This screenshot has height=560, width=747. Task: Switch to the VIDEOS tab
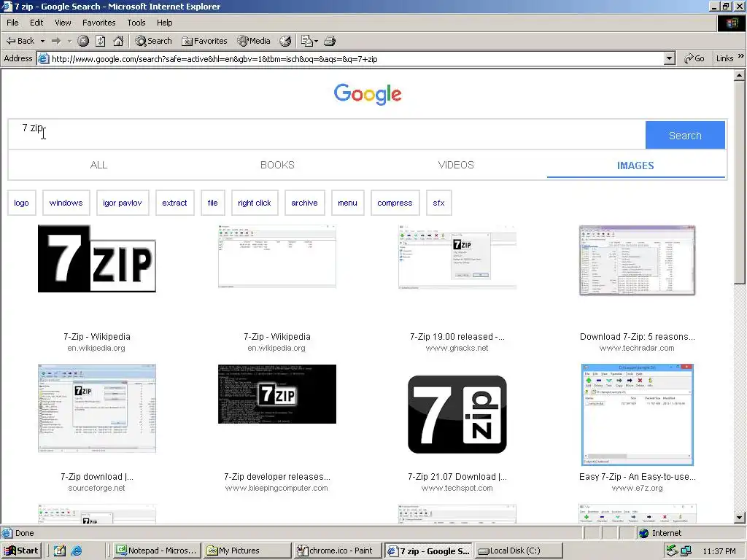coord(456,166)
